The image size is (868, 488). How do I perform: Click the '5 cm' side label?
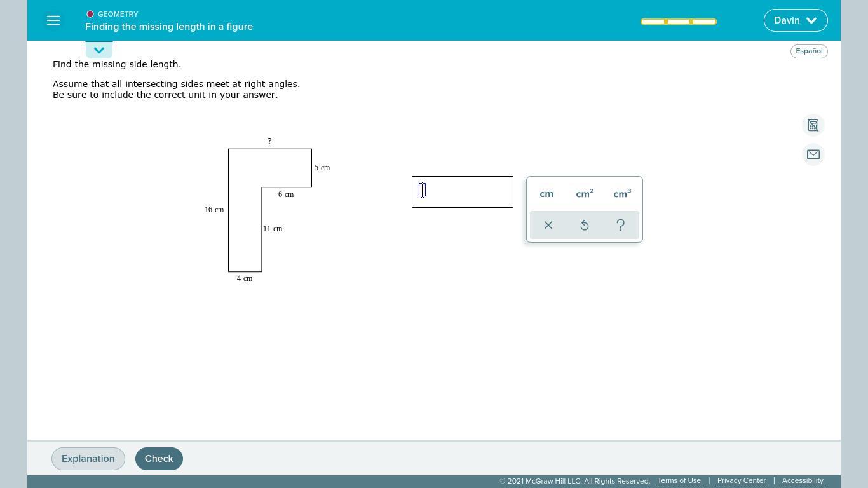(x=322, y=168)
